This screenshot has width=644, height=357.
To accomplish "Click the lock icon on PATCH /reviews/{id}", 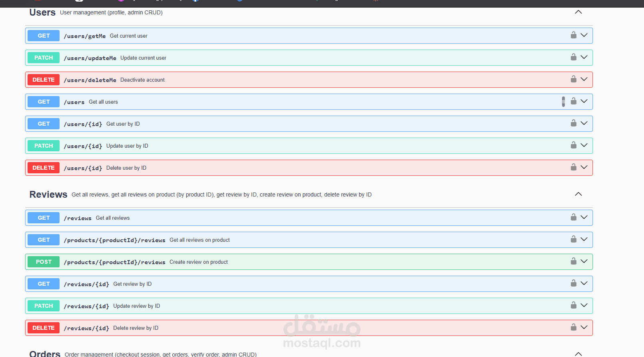I will 573,305.
